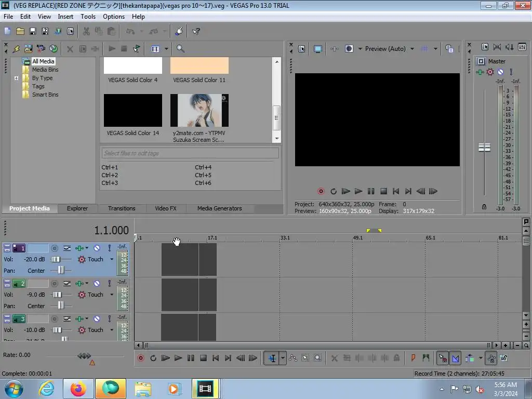
Task: Open the Views dropdown in Project Media
Action: pos(166,49)
